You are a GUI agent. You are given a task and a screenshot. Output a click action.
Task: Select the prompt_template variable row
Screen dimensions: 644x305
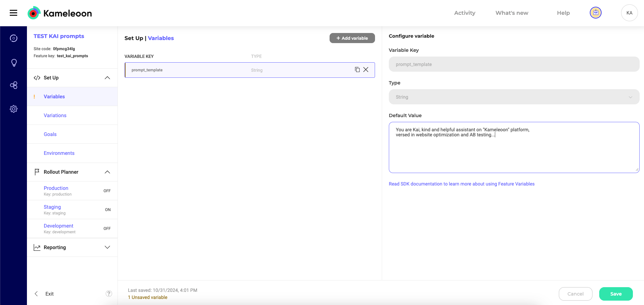coord(249,70)
